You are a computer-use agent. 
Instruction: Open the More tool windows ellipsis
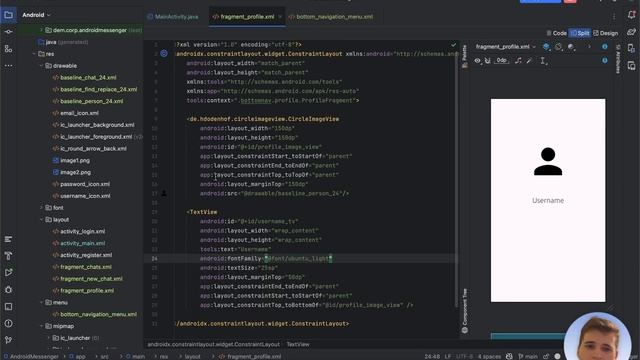[8, 65]
